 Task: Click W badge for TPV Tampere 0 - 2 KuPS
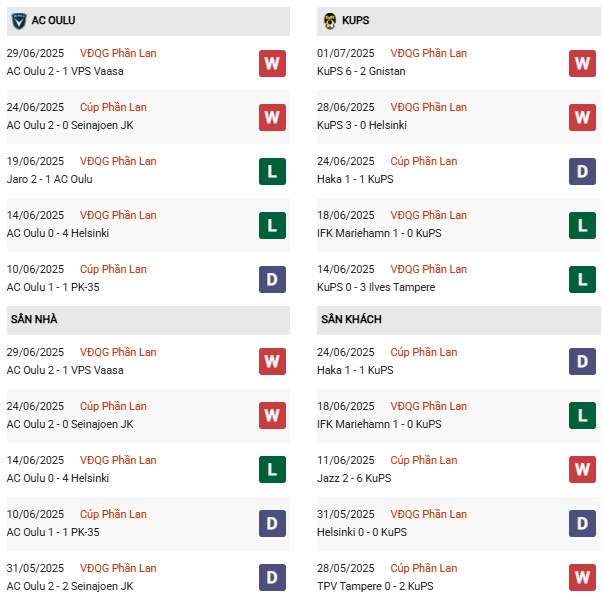click(x=583, y=578)
